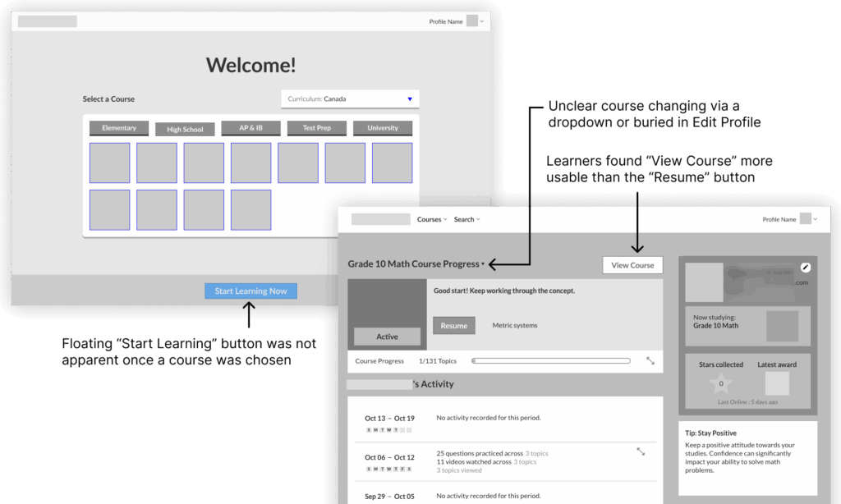Click the Stars collected star icon
The height and width of the screenshot is (504, 841).
point(722,383)
